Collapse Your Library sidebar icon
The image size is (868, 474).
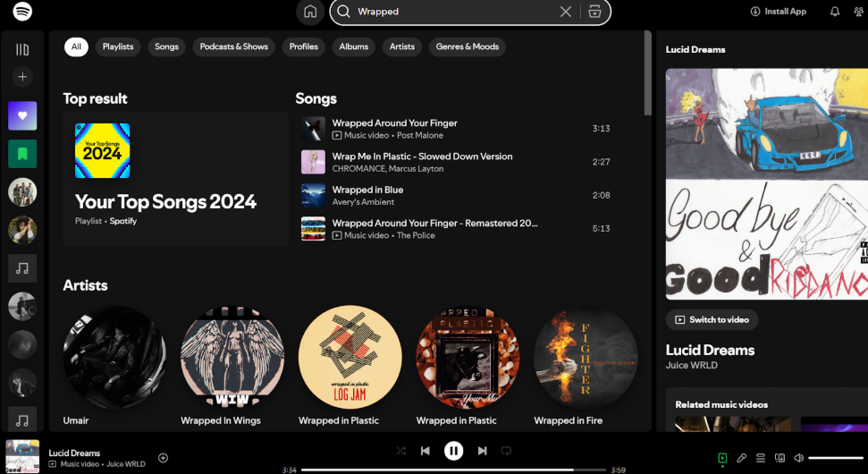[x=22, y=49]
